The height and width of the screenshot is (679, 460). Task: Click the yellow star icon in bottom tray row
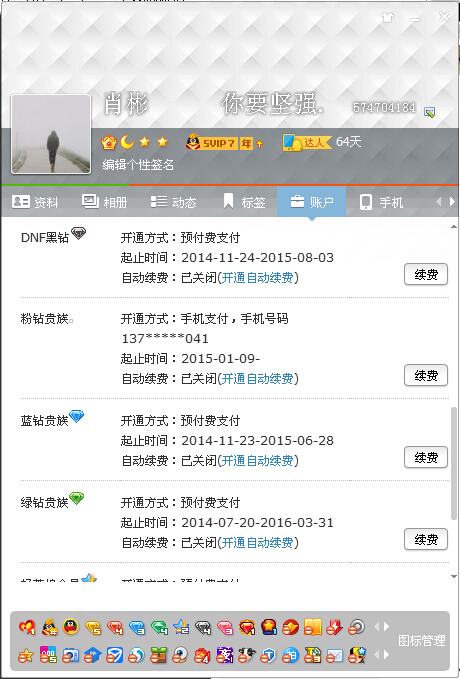pos(26,656)
